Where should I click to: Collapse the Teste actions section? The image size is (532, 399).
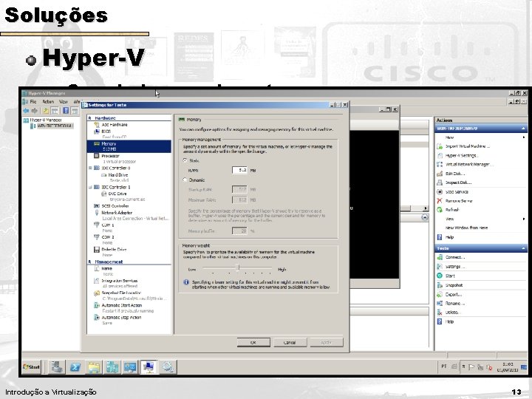523,248
